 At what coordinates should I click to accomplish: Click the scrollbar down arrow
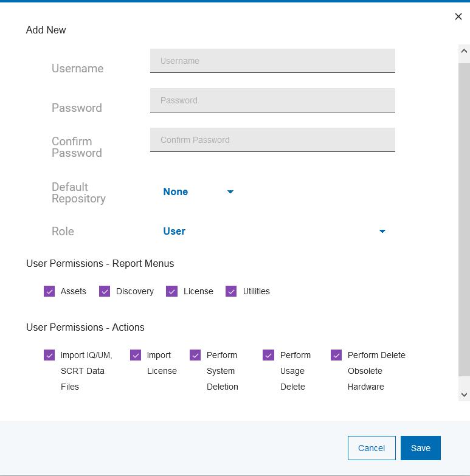coord(464,395)
